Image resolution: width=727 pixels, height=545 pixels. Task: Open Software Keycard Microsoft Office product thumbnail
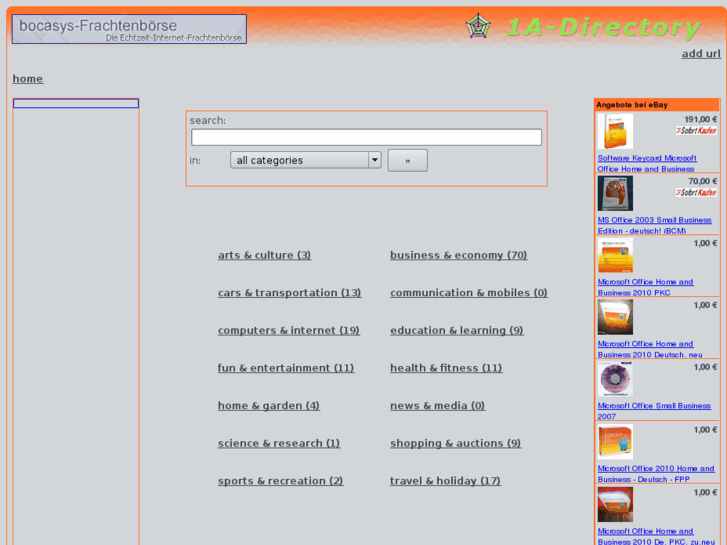(615, 132)
